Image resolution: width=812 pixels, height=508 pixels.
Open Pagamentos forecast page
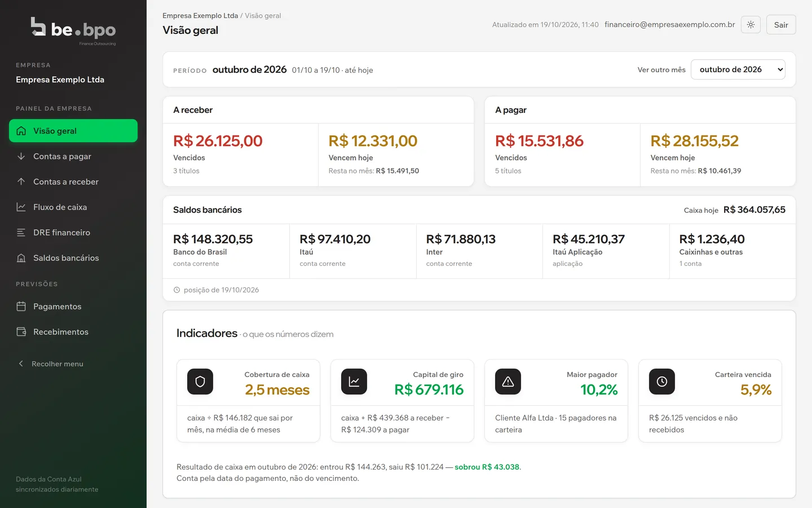coord(73,306)
